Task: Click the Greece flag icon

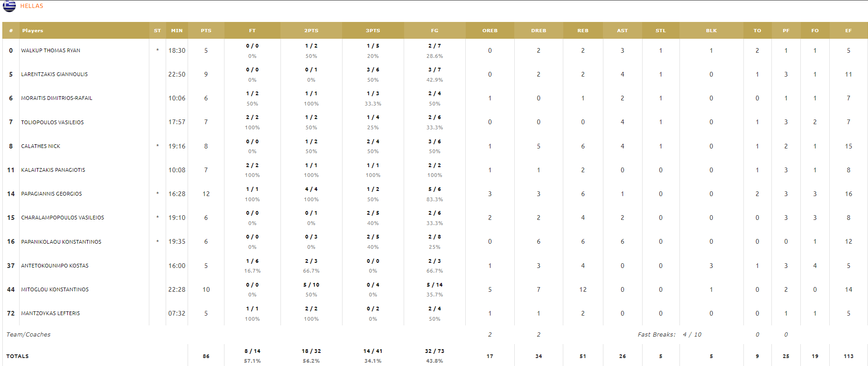Action: click(x=9, y=6)
